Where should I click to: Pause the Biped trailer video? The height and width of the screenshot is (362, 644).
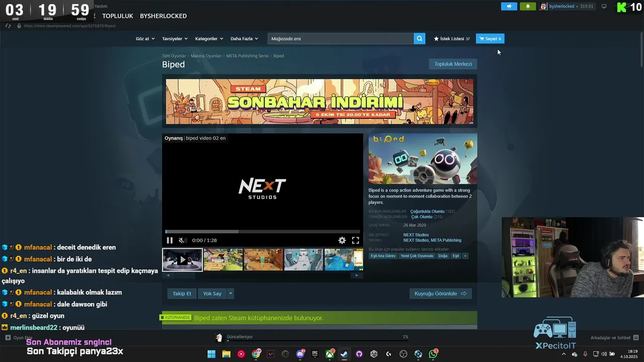[170, 240]
